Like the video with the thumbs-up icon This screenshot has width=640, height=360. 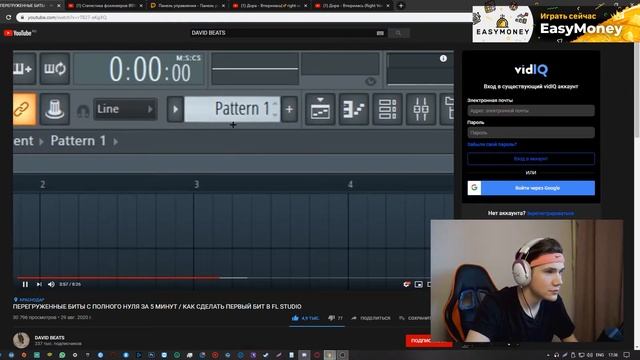coord(295,318)
